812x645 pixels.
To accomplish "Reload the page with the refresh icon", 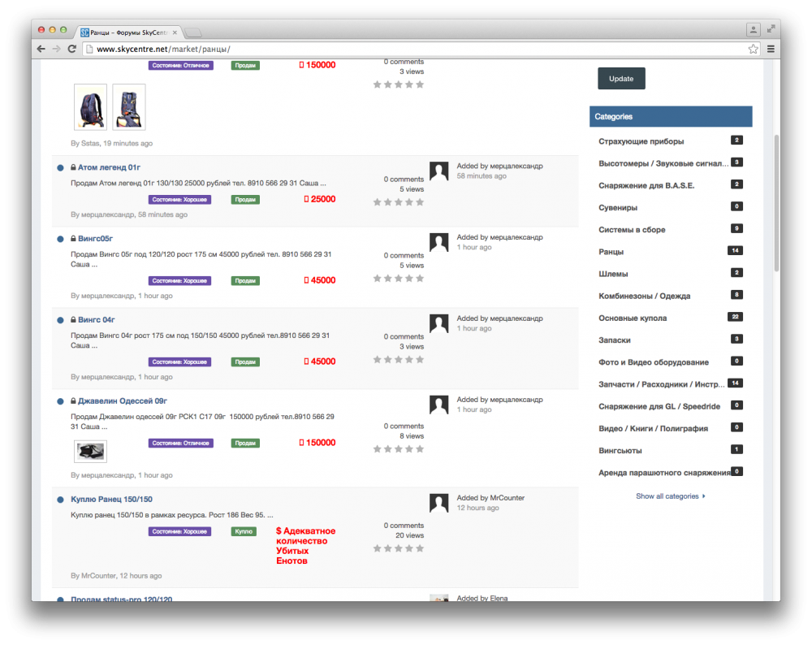I will pos(72,49).
